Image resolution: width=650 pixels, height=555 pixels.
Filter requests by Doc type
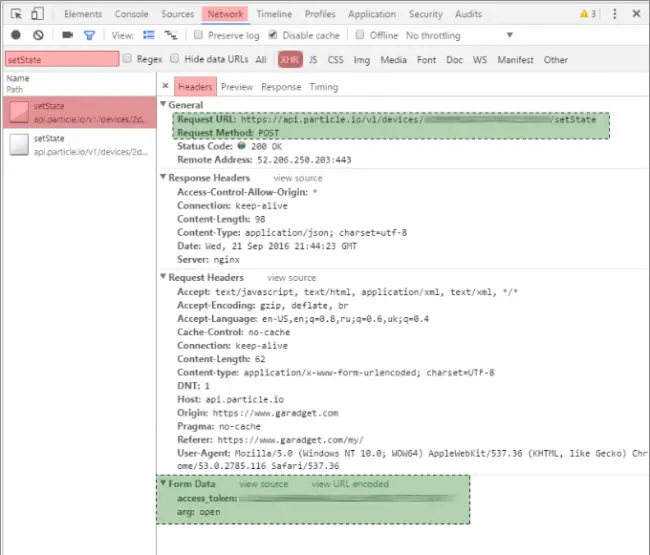[454, 60]
